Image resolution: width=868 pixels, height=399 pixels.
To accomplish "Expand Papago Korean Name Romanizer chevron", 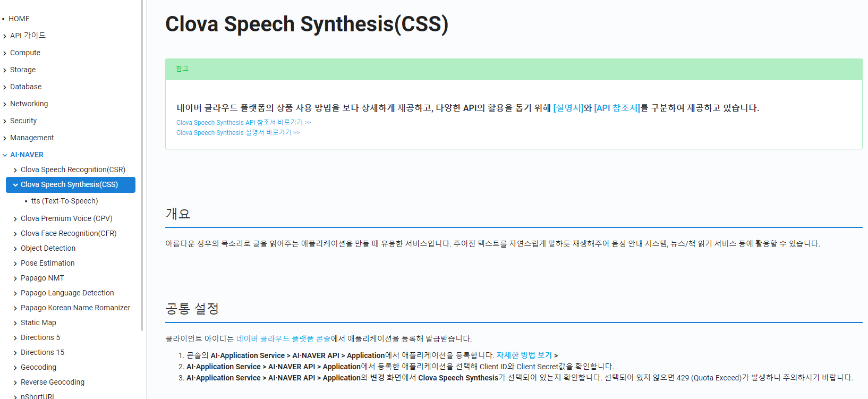I will (15, 308).
